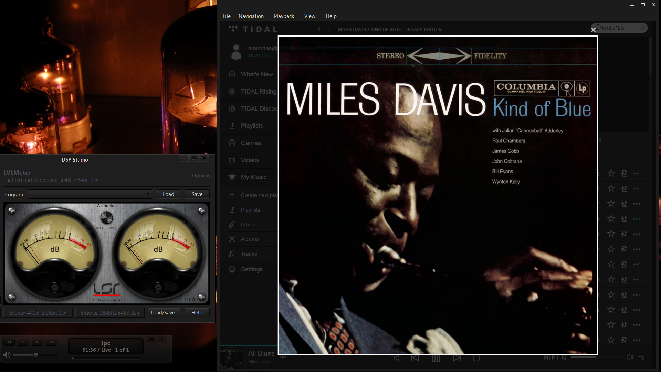Image resolution: width=661 pixels, height=372 pixels.
Task: Open the View menu
Action: (x=309, y=16)
